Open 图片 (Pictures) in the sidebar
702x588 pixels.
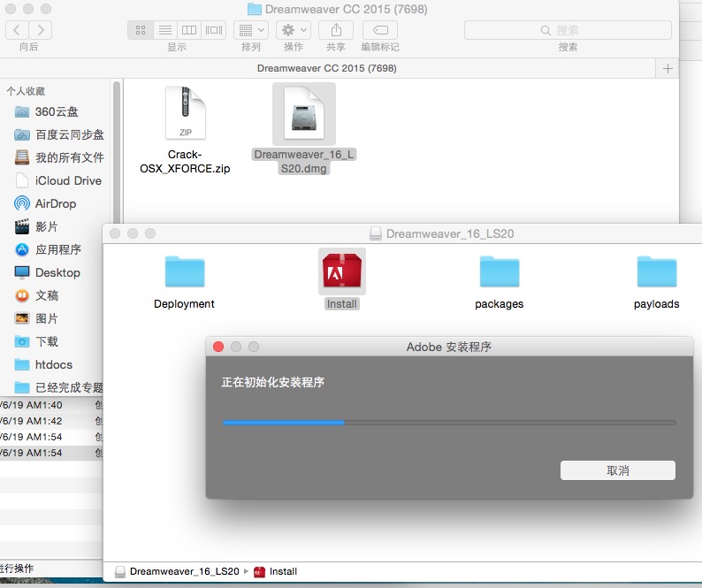pyautogui.click(x=37, y=318)
